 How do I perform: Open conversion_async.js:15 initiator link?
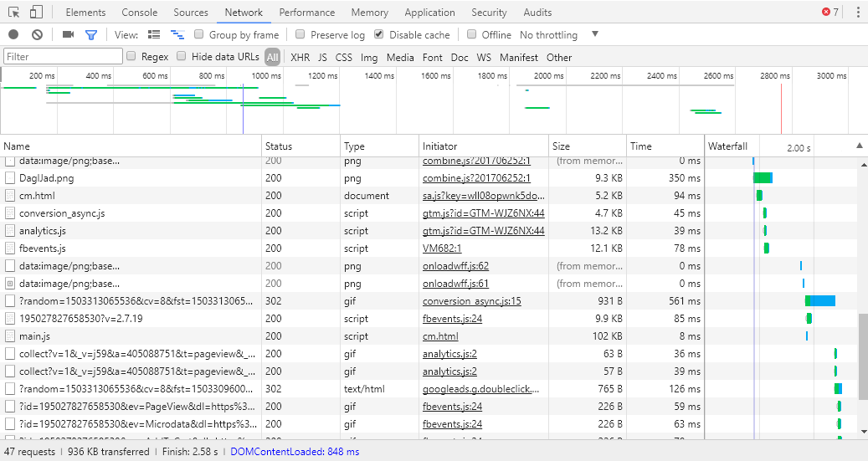point(471,301)
